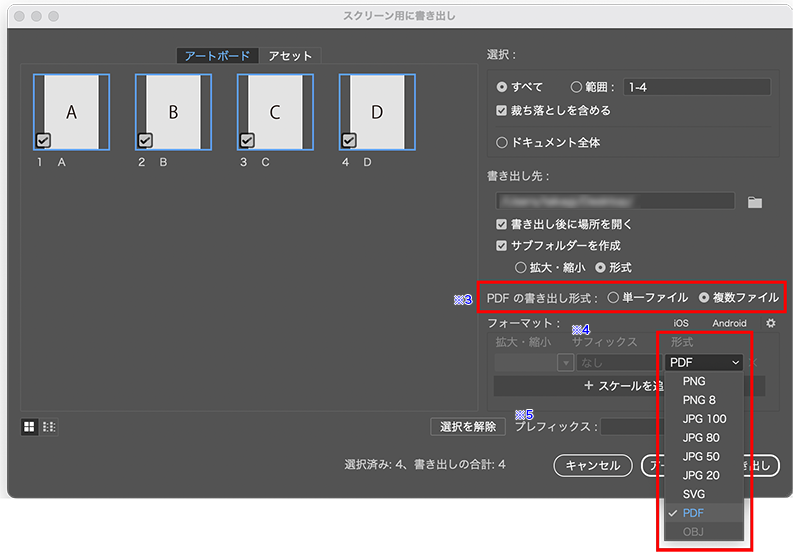Select artboard D thumbnail
Screen dimensions: 800x558
pyautogui.click(x=377, y=111)
